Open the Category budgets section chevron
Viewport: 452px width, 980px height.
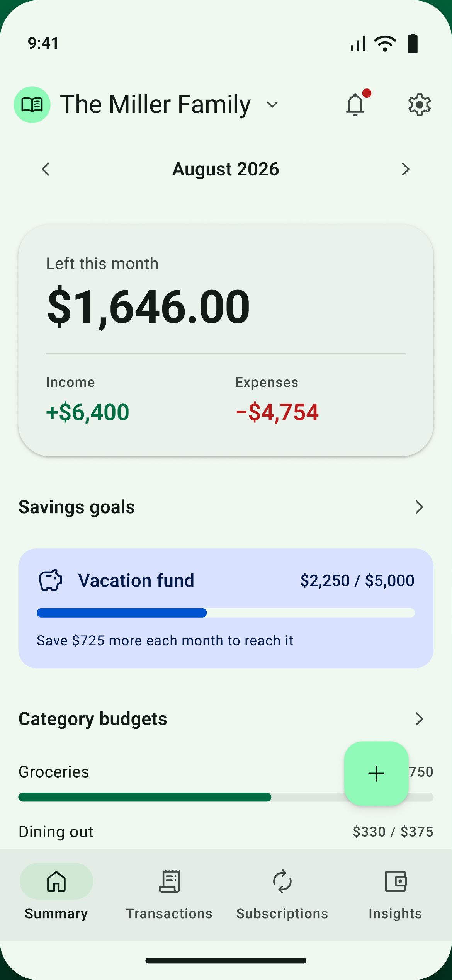click(x=420, y=719)
